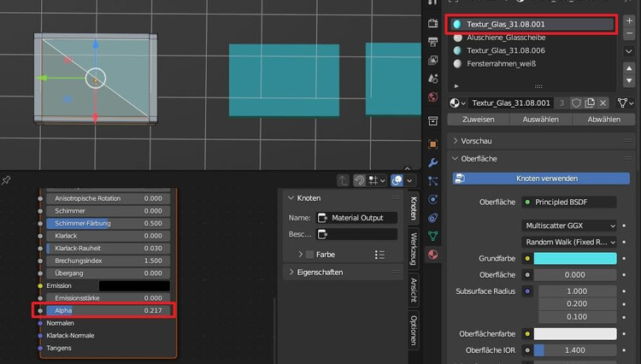Click the wrench Modifier properties icon
Image resolution: width=641 pixels, height=364 pixels.
pyautogui.click(x=432, y=162)
